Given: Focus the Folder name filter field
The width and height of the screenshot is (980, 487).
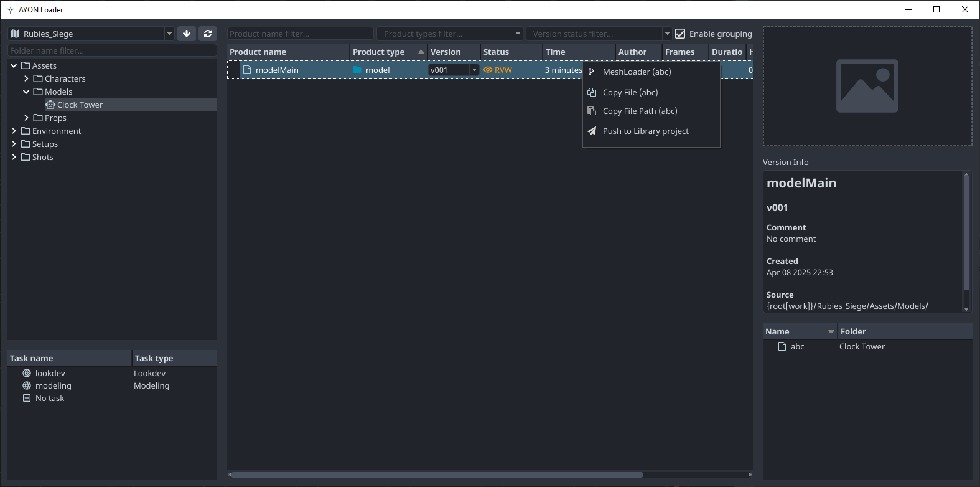Looking at the screenshot, I should coord(113,50).
